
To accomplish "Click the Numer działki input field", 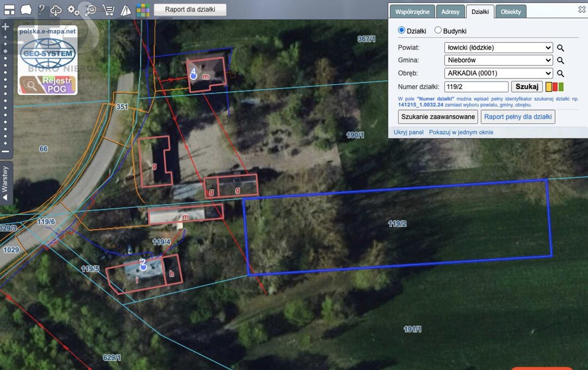I will pos(476,87).
